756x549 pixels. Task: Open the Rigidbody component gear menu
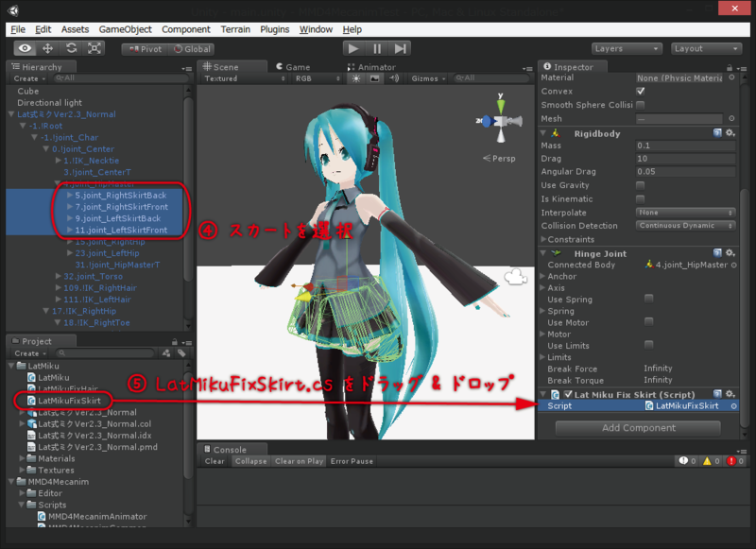(730, 132)
